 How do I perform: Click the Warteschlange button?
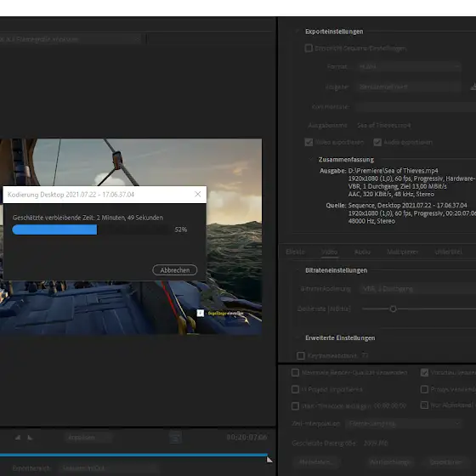(390, 462)
